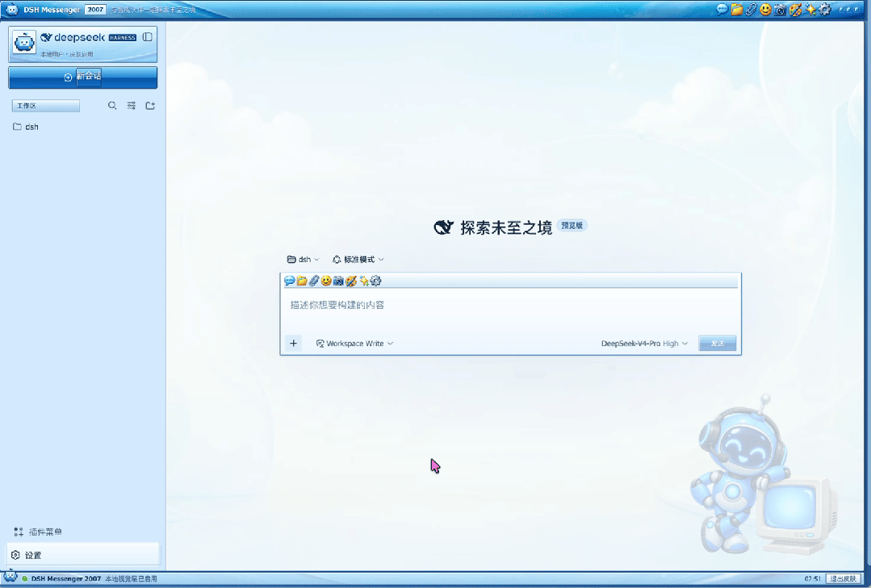This screenshot has height=588, width=871.
Task: Click the 预览版 preview badge
Action: click(572, 225)
